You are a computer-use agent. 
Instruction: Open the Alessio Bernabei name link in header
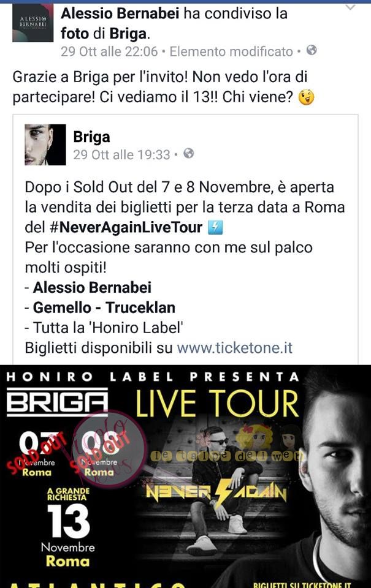pos(120,14)
